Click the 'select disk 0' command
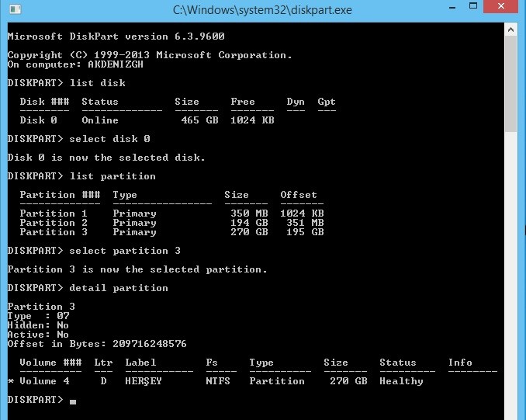The width and height of the screenshot is (526, 420). point(109,139)
